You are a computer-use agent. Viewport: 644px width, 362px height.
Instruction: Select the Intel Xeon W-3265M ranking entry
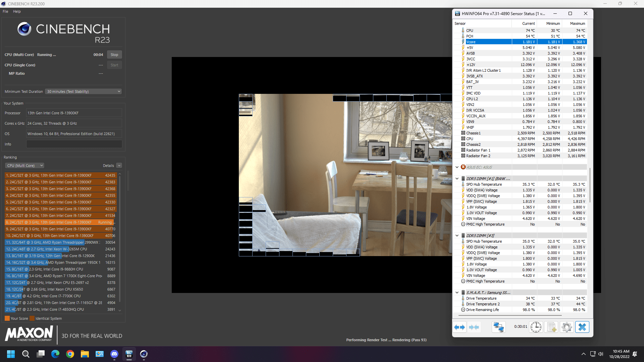coord(60,249)
